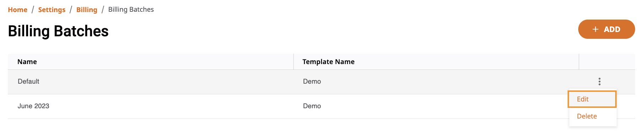Open Settings breadcrumb link
The height and width of the screenshot is (131, 644).
point(52,10)
